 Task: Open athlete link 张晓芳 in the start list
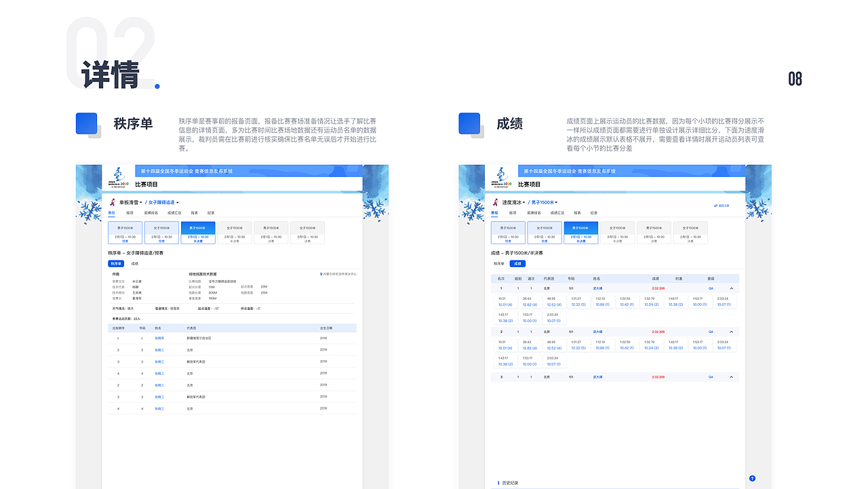coord(159,338)
